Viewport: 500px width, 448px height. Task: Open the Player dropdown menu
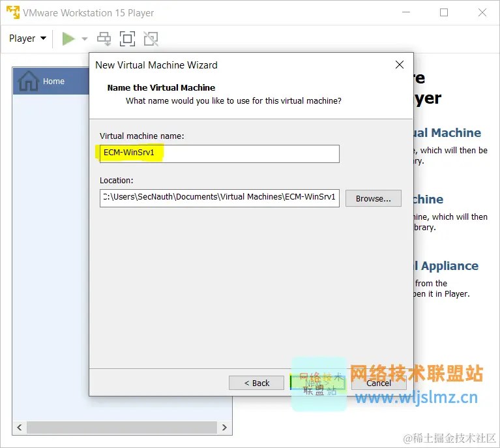(27, 38)
